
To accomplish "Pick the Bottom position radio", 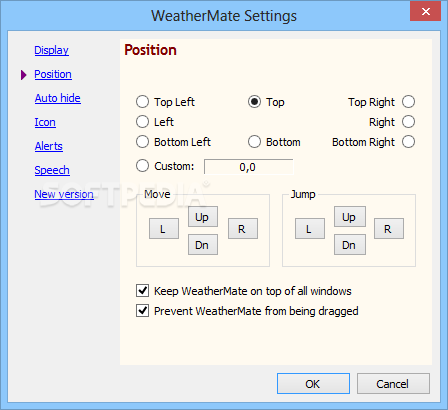I will pyautogui.click(x=254, y=142).
